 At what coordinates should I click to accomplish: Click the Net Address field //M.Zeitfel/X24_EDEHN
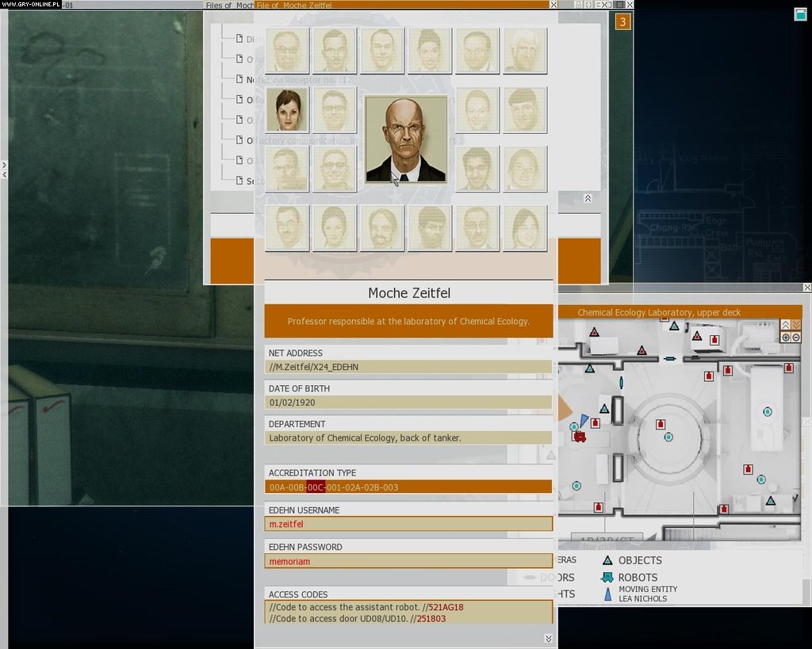point(408,367)
